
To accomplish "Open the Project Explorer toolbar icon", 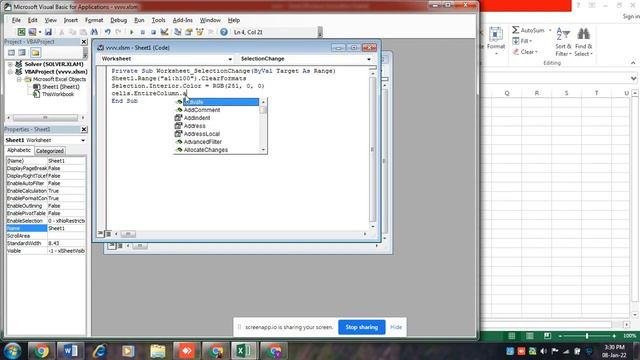I will 178,32.
